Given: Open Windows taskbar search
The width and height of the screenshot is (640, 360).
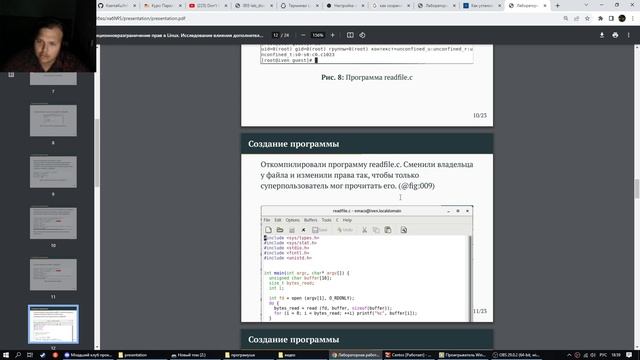Looking at the screenshot, I should coord(18,355).
